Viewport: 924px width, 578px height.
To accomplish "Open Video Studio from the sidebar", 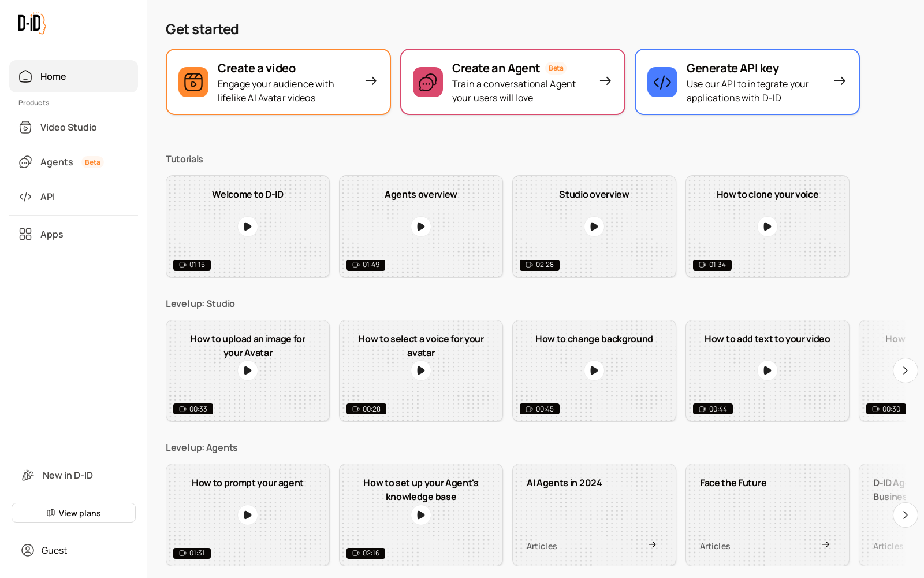I will click(73, 127).
